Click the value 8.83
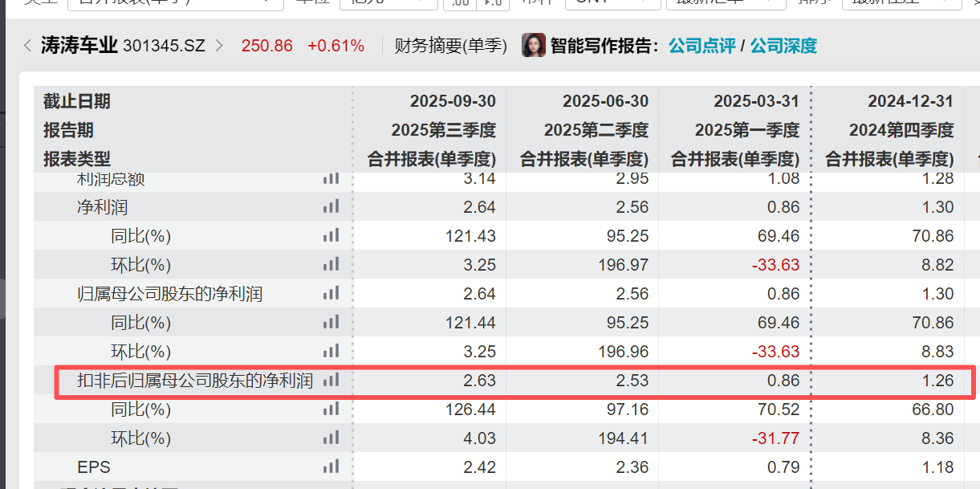This screenshot has width=980, height=489. (x=937, y=352)
